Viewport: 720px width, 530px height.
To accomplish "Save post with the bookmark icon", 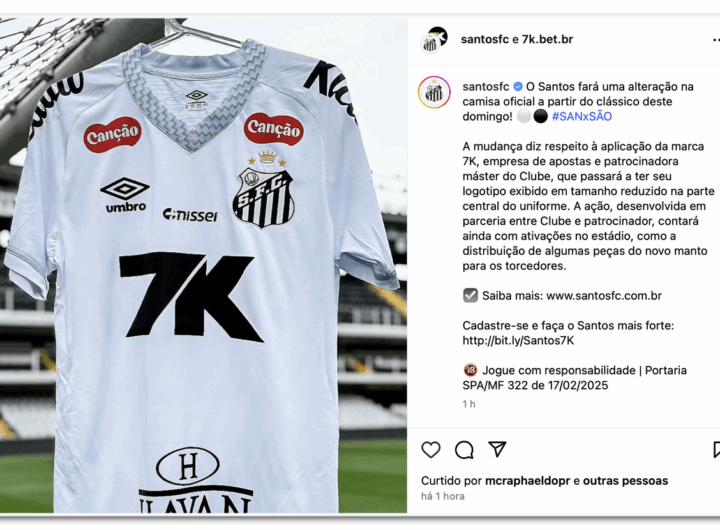I will coord(716,450).
